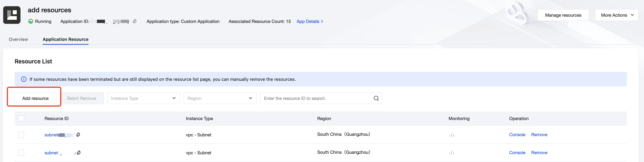
Task: Check the second subnet row checkbox
Action: [21, 153]
